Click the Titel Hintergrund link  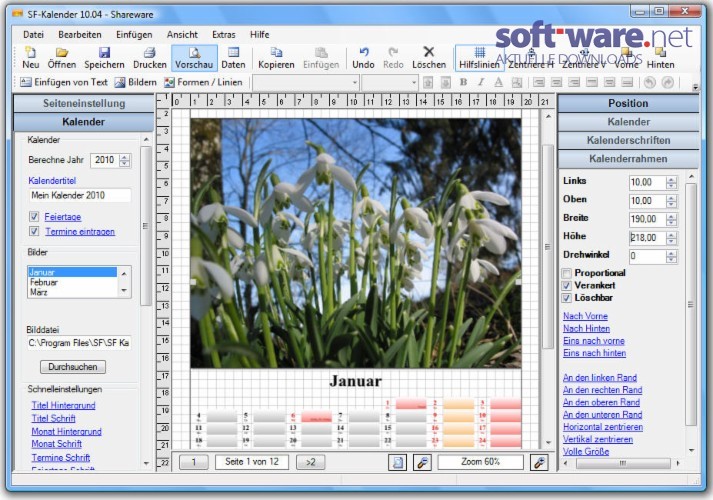point(63,405)
